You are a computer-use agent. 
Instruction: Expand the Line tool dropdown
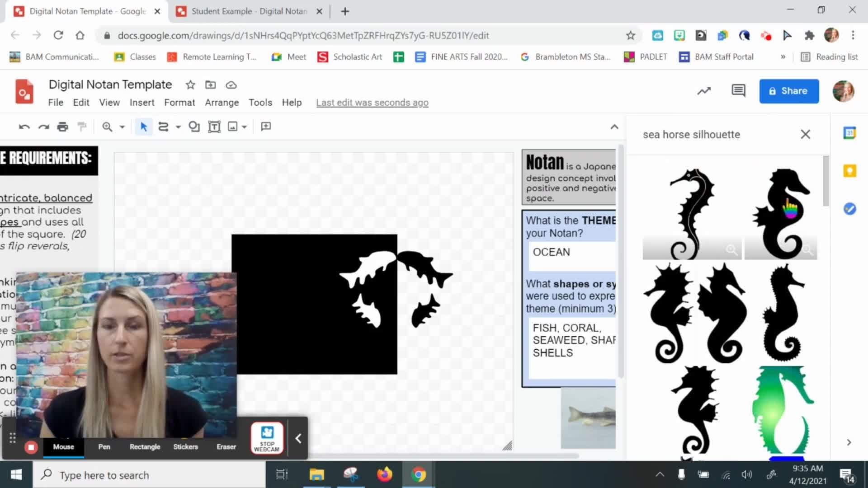177,127
